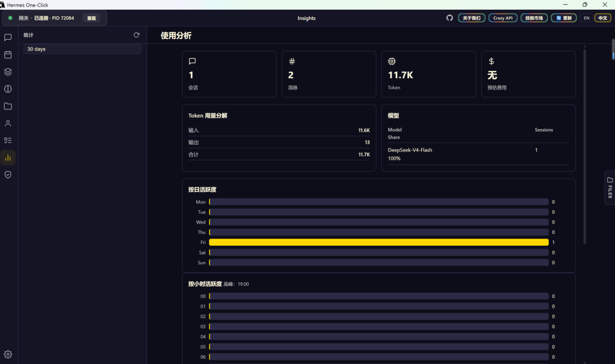Click the chip icon in Token card
615x364 pixels.
392,61
